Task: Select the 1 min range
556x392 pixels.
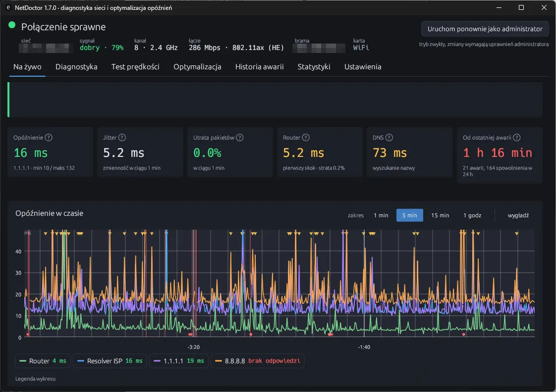Action: [381, 215]
